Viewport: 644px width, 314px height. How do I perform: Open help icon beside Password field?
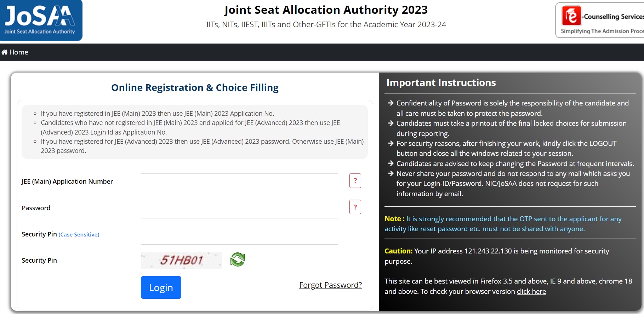tap(355, 207)
